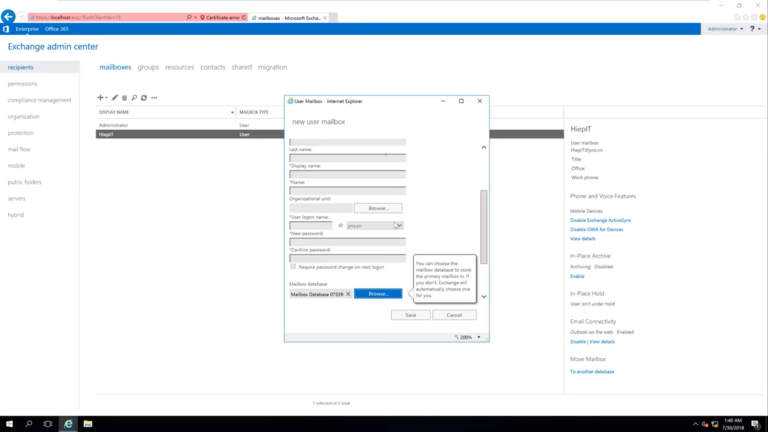Open taskbar search icon
The width and height of the screenshot is (768, 432).
click(x=28, y=424)
